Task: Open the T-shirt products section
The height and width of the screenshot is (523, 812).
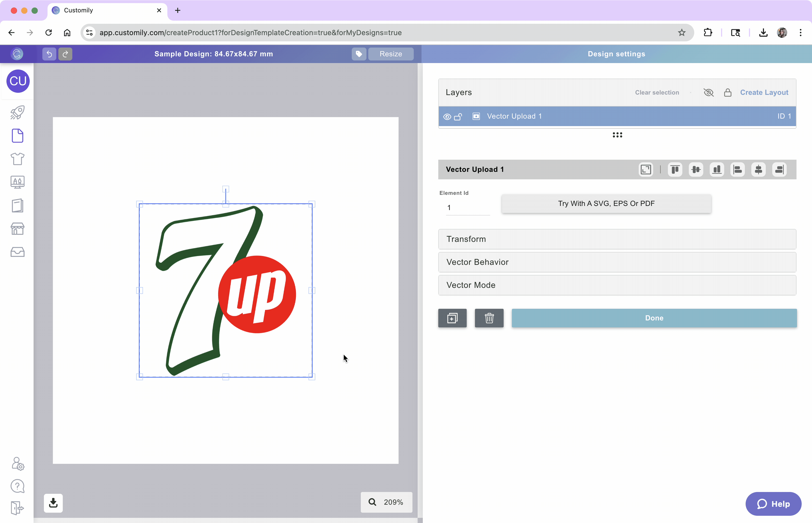Action: coord(17,159)
